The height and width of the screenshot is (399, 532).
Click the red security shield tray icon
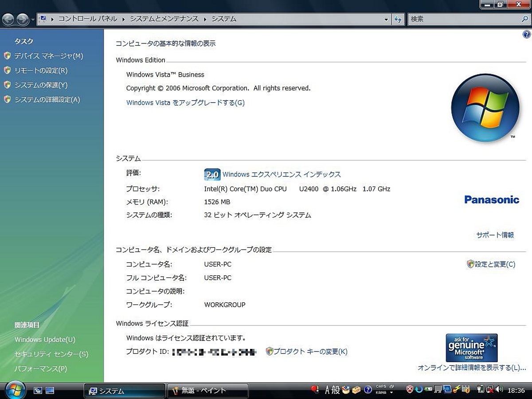pos(410,390)
